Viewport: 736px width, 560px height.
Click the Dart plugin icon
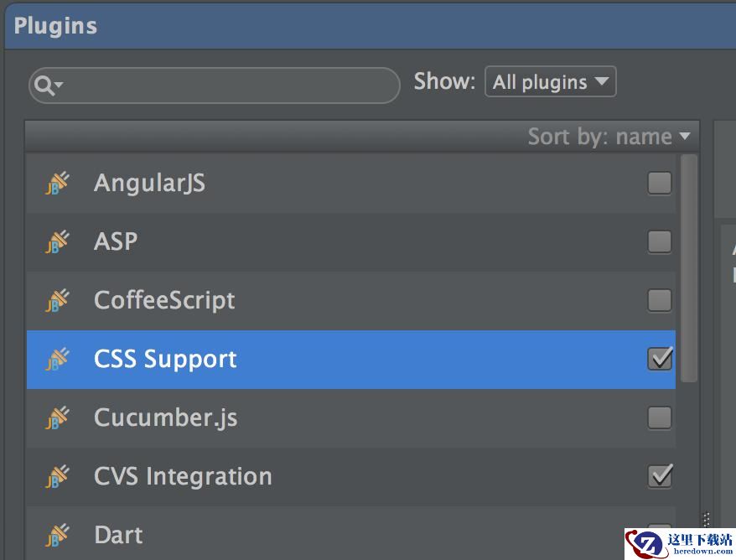57,535
